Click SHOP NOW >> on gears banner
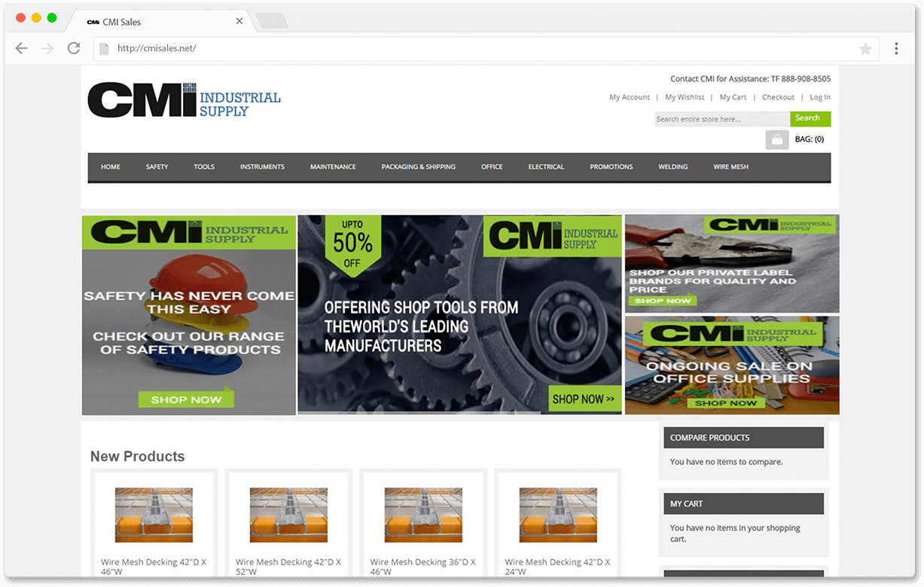This screenshot has width=924, height=587. [584, 399]
